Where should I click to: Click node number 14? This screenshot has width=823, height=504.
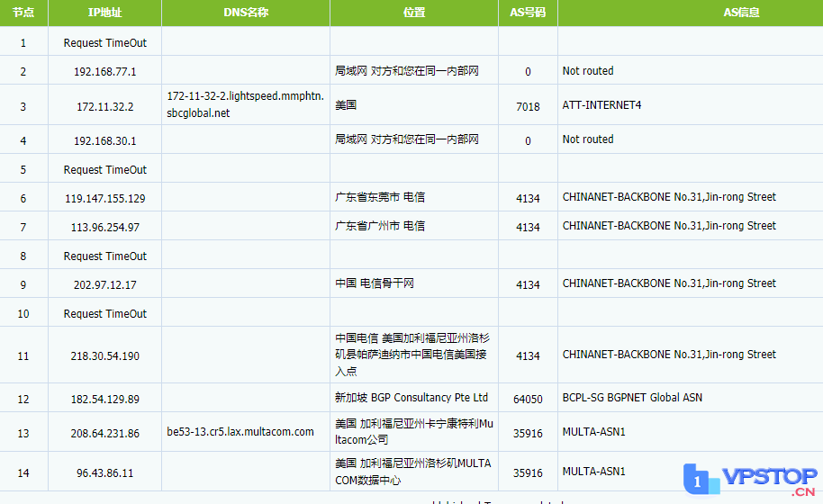point(23,473)
